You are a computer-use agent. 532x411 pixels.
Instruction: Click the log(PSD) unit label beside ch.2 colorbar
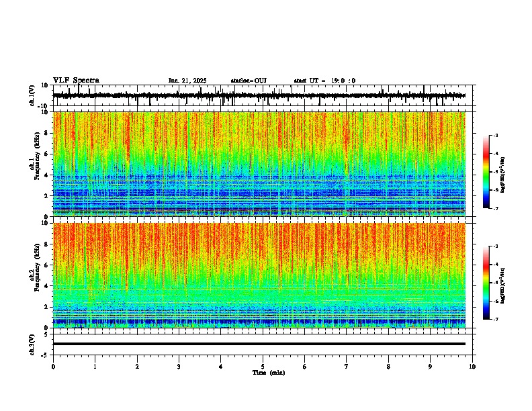pyautogui.click(x=503, y=285)
